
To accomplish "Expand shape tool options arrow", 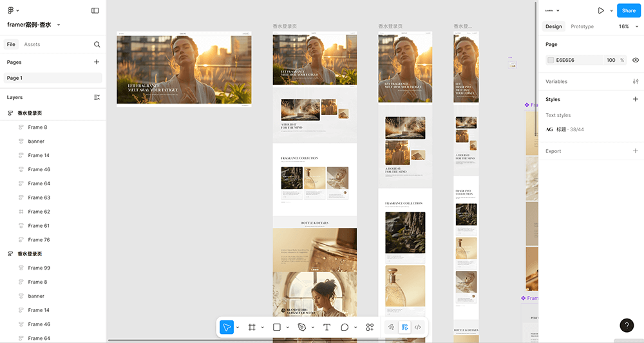I will point(287,328).
